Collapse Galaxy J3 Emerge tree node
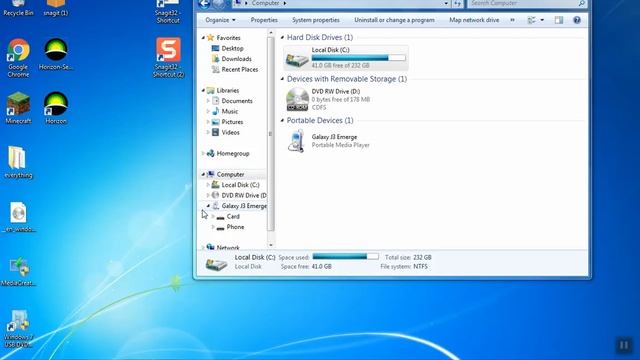Image resolution: width=640 pixels, height=360 pixels. pyautogui.click(x=208, y=206)
